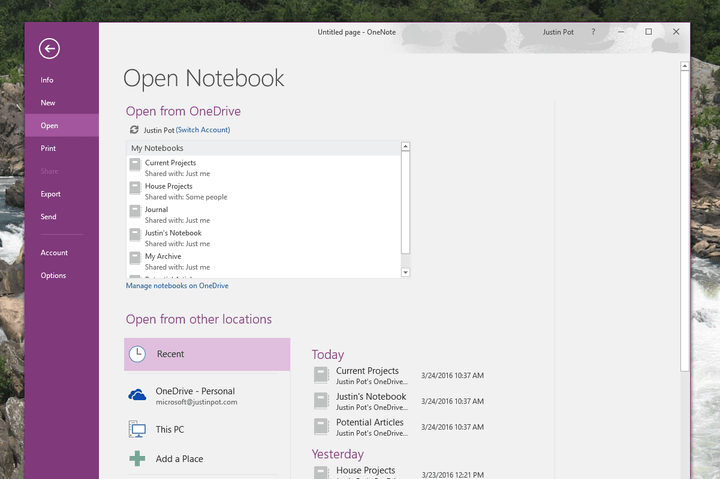
Task: Go to the New section
Action: 48,103
